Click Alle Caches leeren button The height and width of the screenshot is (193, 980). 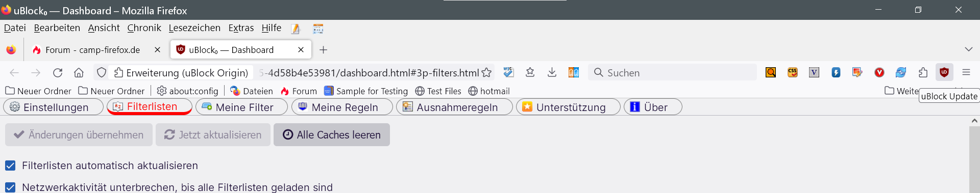tap(332, 135)
